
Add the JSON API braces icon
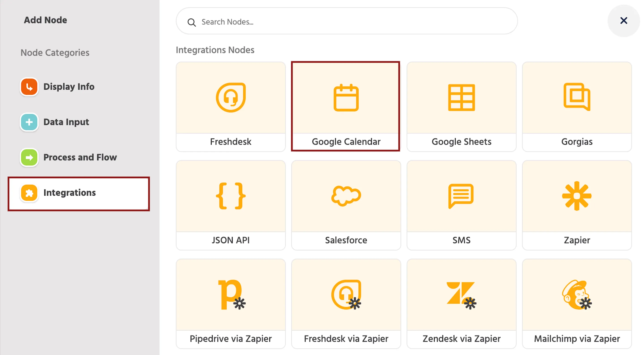click(231, 196)
